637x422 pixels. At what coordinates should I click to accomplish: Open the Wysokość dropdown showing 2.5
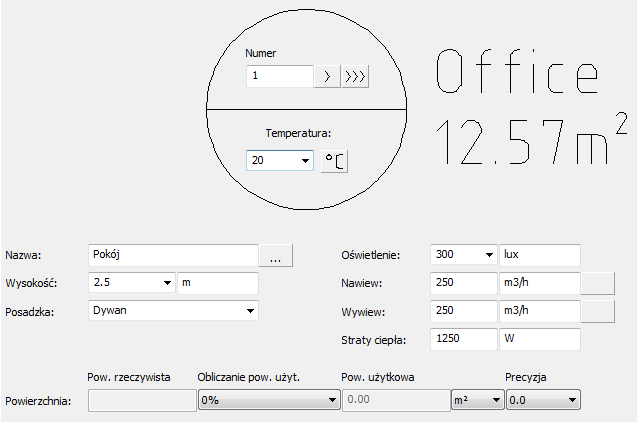tap(132, 283)
